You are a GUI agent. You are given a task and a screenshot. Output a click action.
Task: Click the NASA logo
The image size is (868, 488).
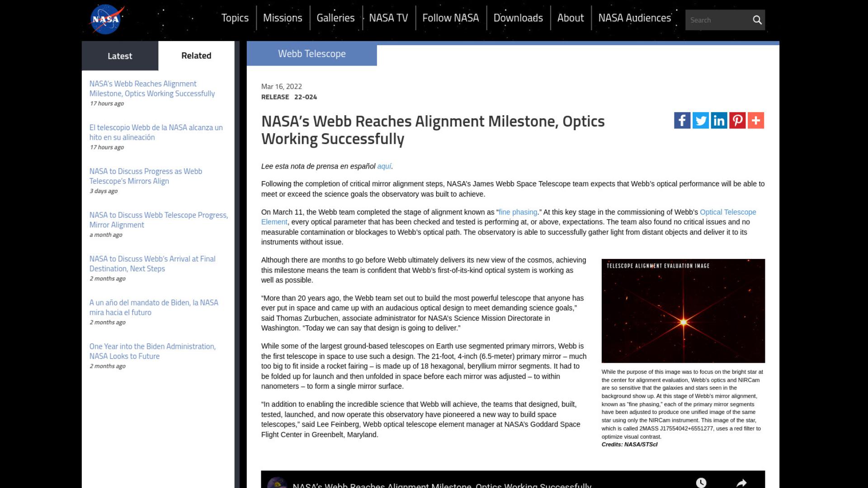[106, 19]
